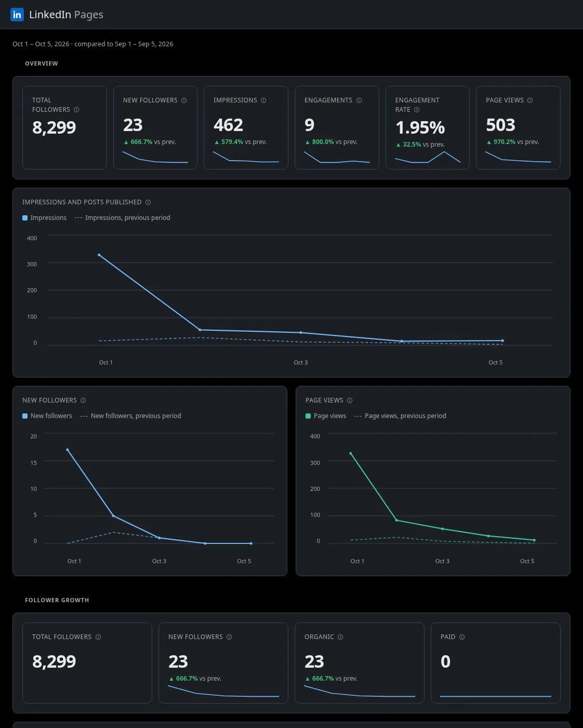Click the LinkedIn Pages header title

pos(66,15)
